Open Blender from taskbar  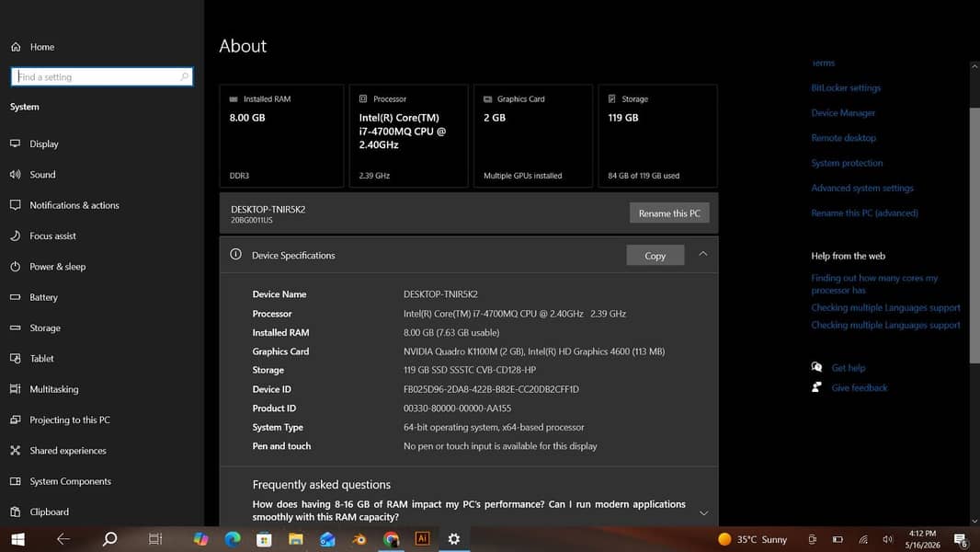359,539
